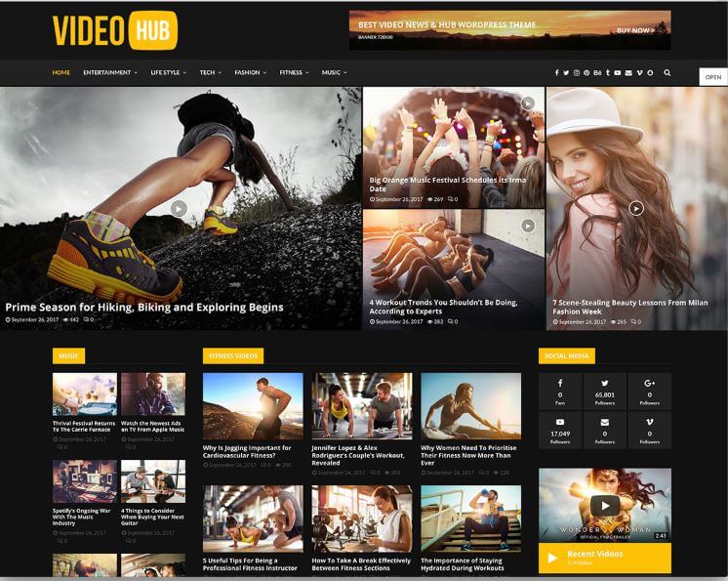Open 'The Importance of Staying Hydrated' title
The width and height of the screenshot is (728, 581).
463,564
